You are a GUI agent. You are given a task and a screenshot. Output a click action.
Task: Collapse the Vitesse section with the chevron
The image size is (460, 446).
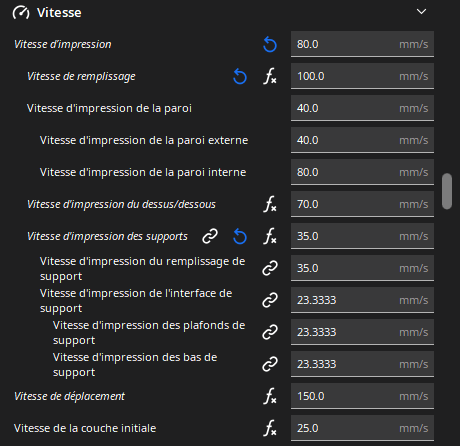point(421,12)
